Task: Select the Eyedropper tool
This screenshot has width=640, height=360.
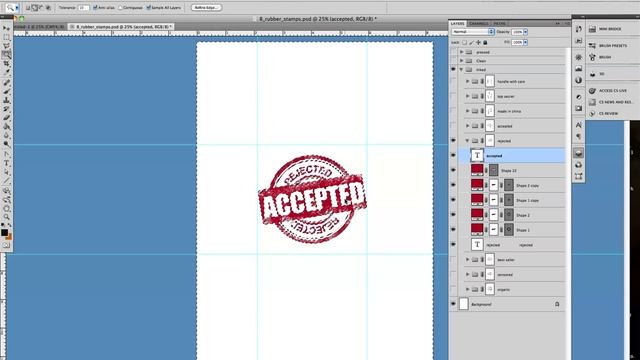Action: (x=6, y=72)
